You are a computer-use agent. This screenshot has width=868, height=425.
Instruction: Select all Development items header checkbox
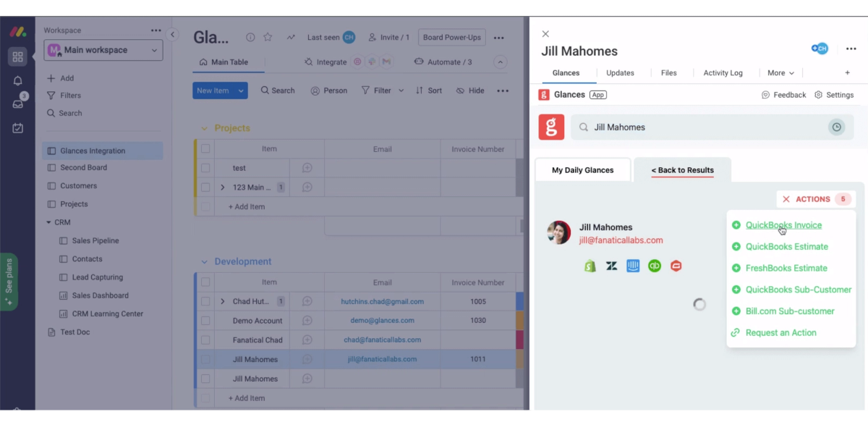coord(205,282)
